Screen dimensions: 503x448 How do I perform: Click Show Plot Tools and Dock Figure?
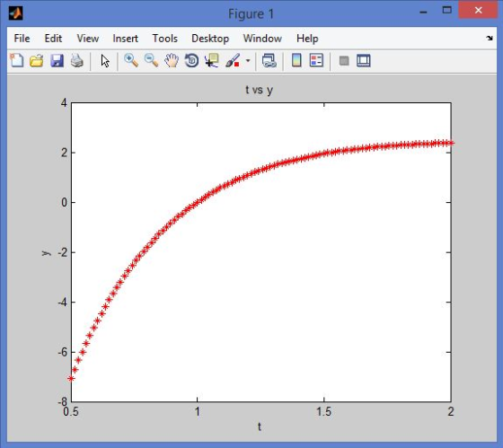pos(364,60)
